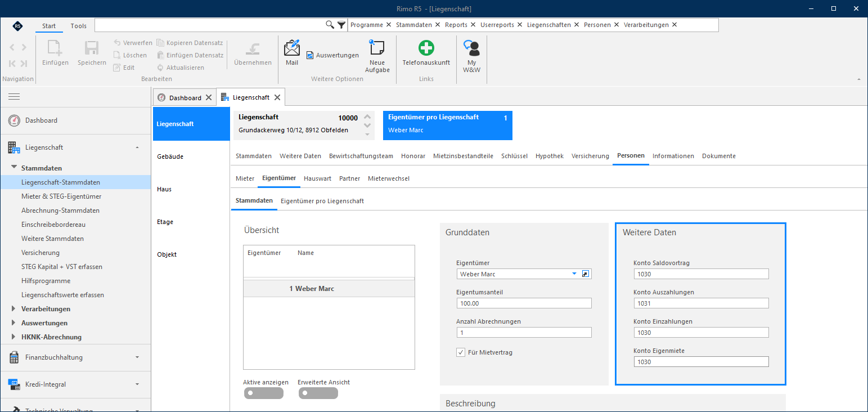Navigate forward with right arrow

pos(24,47)
